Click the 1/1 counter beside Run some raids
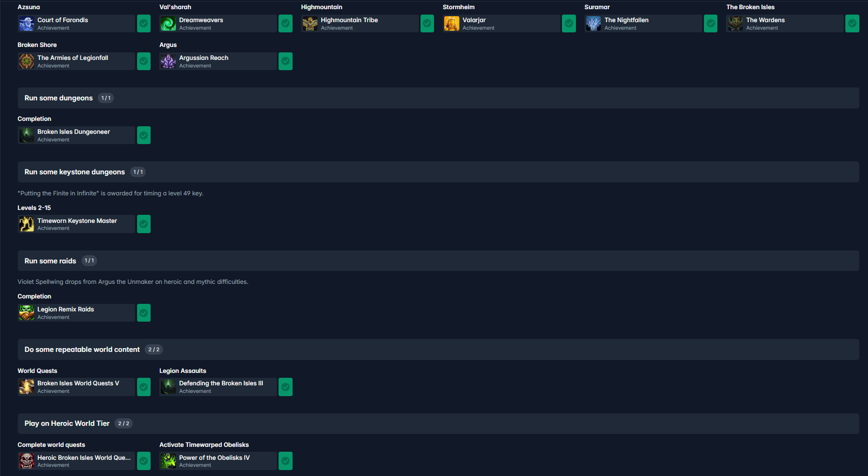 (x=90, y=261)
